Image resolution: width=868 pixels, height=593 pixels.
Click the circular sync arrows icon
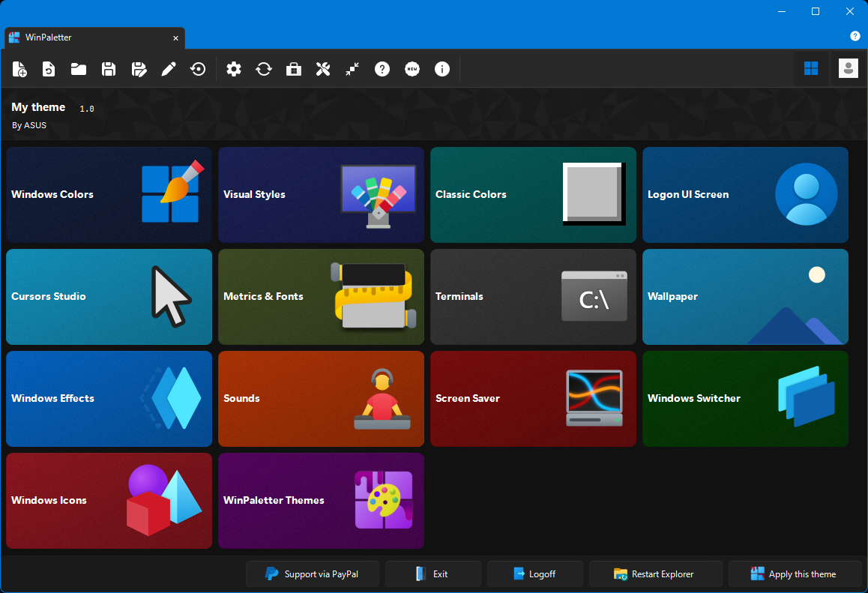[264, 70]
